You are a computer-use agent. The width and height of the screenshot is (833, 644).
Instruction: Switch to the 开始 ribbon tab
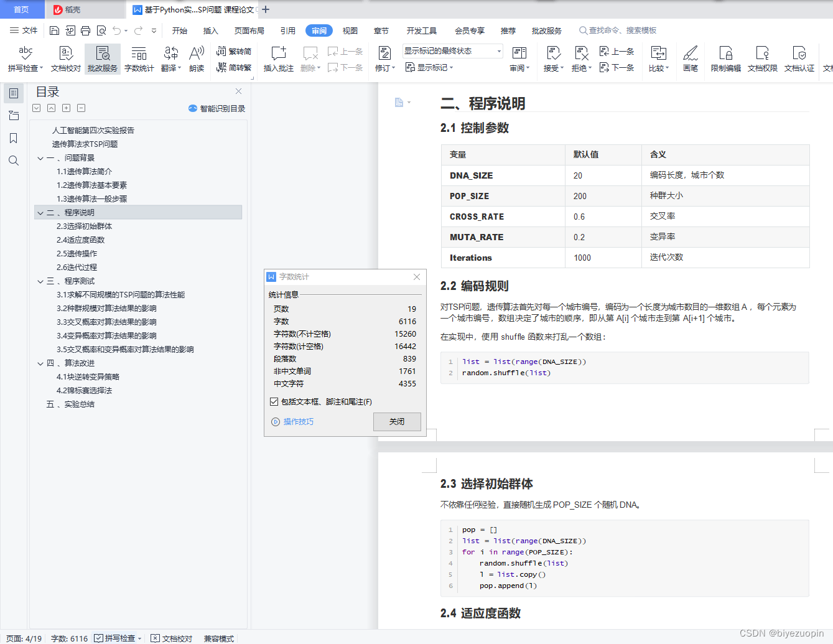(180, 30)
